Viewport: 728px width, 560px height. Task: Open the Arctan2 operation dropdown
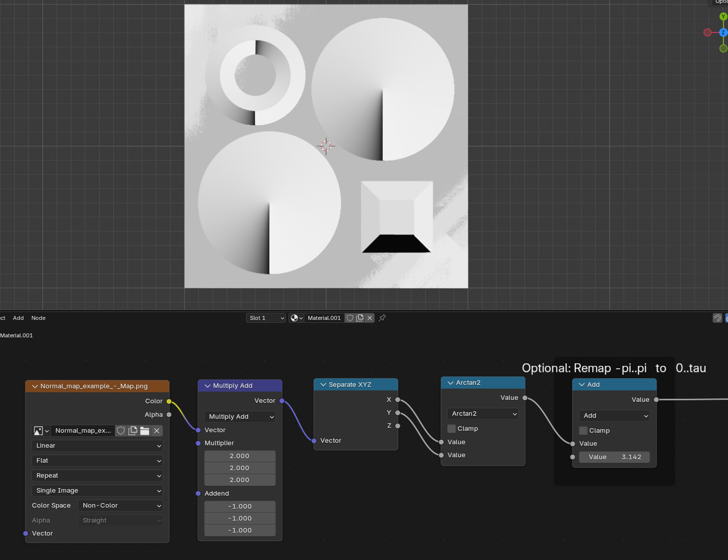tap(483, 414)
